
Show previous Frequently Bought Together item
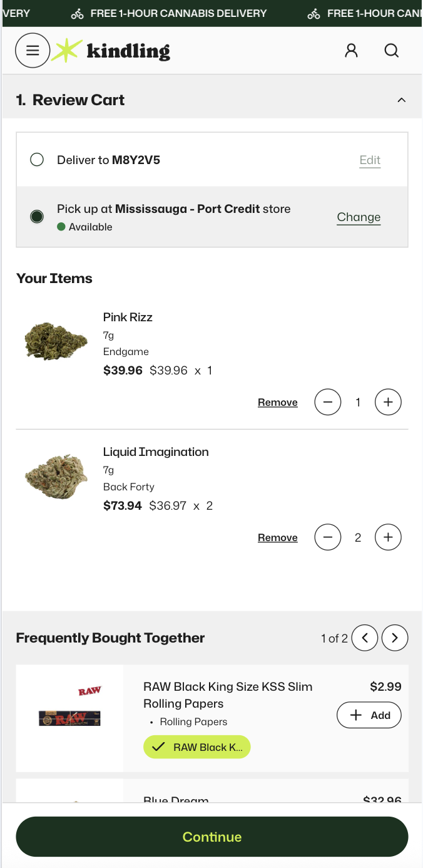click(x=365, y=638)
